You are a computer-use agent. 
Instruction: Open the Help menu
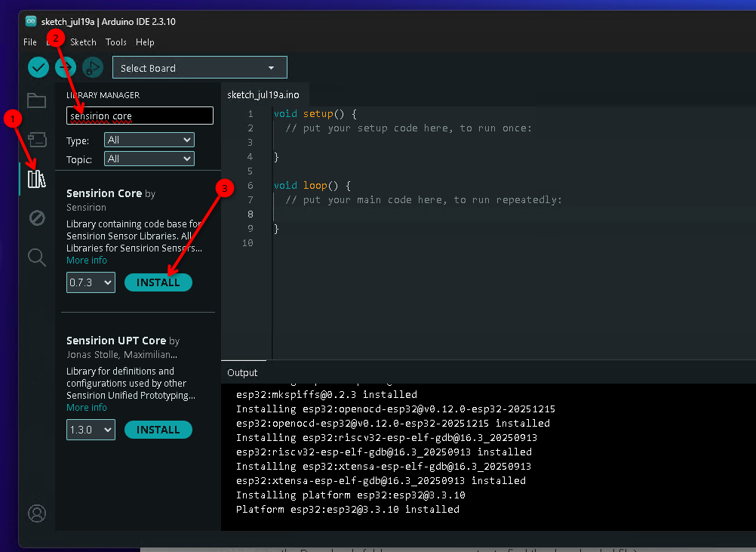[x=145, y=42]
